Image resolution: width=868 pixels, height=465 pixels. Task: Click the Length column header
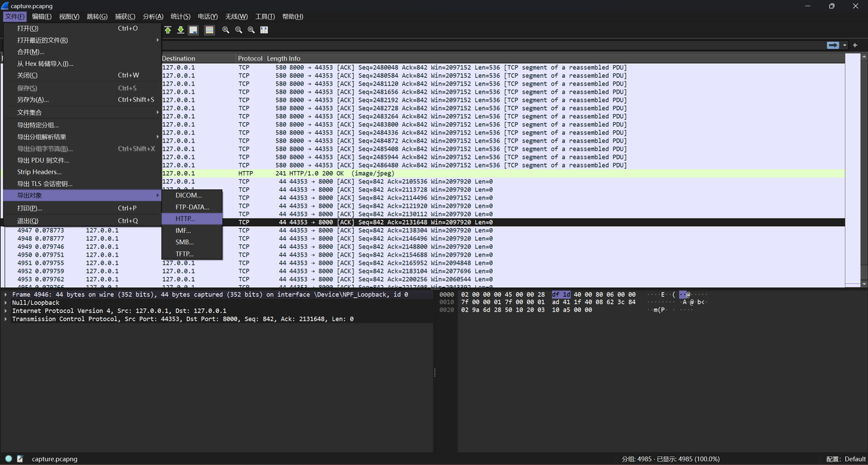(x=276, y=58)
